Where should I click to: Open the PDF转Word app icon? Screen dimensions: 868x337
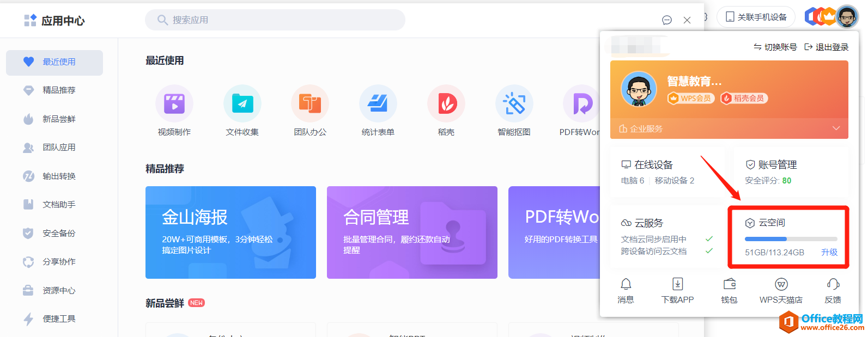click(581, 103)
